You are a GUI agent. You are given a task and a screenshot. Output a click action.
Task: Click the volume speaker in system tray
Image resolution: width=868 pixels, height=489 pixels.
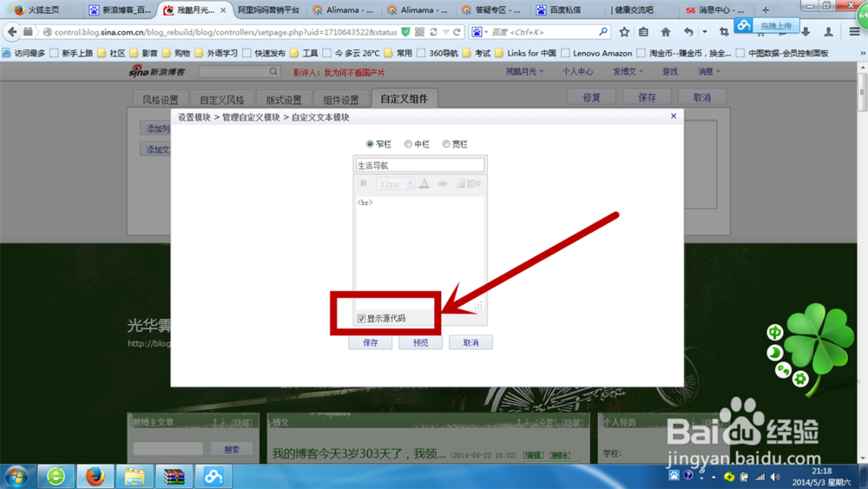[x=775, y=477]
